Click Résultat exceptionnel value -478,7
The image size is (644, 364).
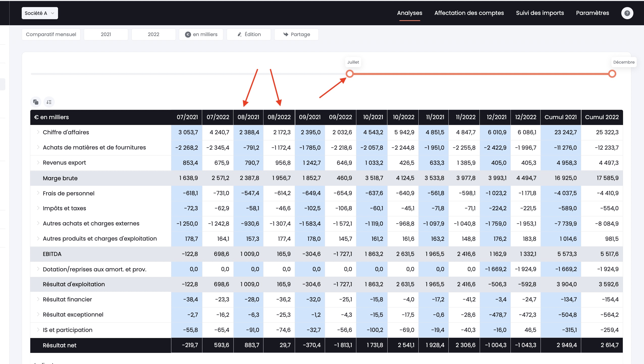point(498,315)
